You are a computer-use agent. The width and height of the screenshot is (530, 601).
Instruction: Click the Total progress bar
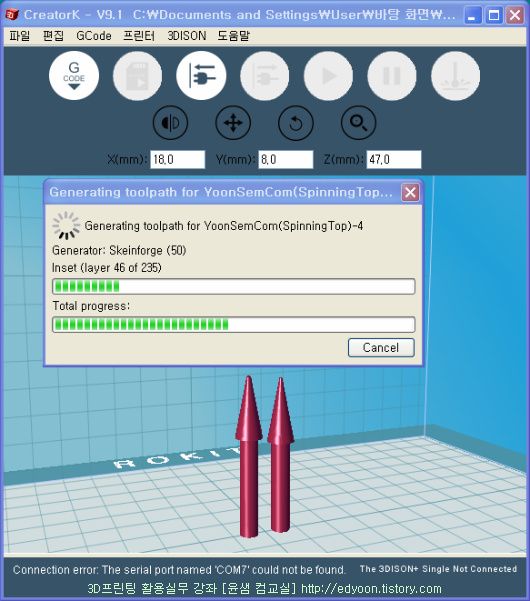pyautogui.click(x=233, y=325)
